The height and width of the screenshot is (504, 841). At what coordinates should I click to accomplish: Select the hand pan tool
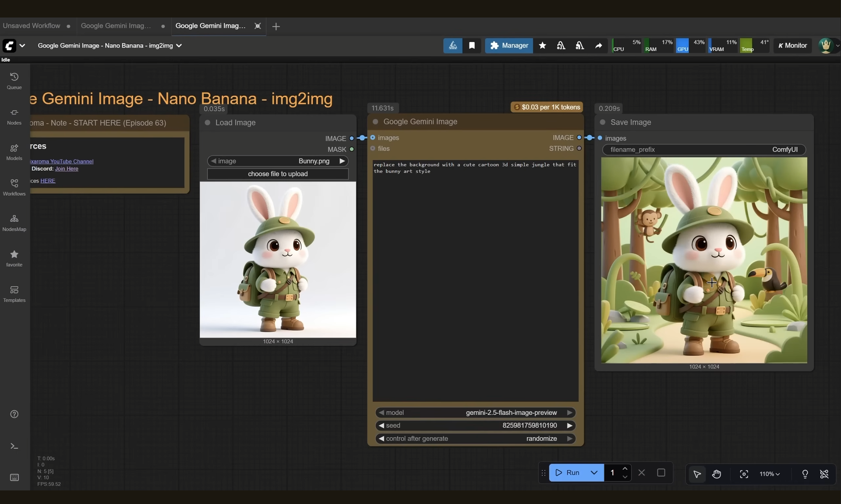pyautogui.click(x=717, y=474)
